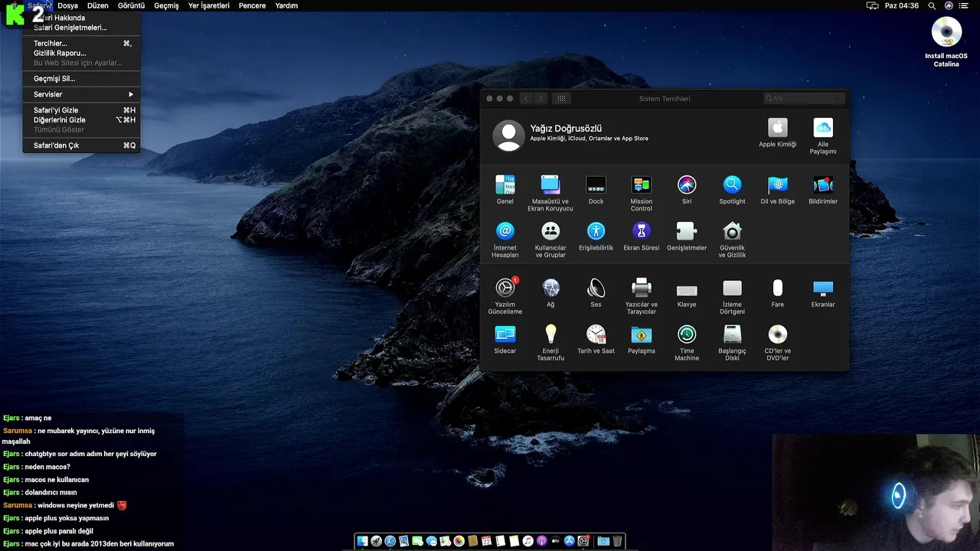
Task: Open the Dosya menu
Action: [x=67, y=5]
